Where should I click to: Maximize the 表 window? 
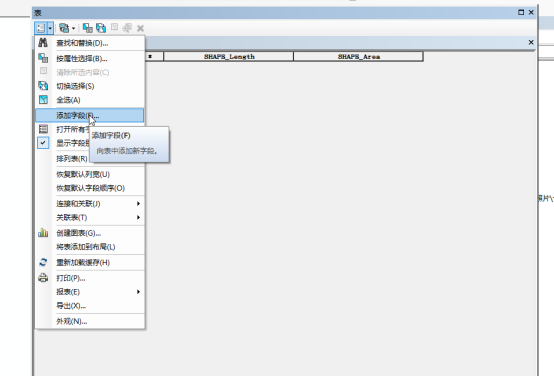click(x=521, y=12)
